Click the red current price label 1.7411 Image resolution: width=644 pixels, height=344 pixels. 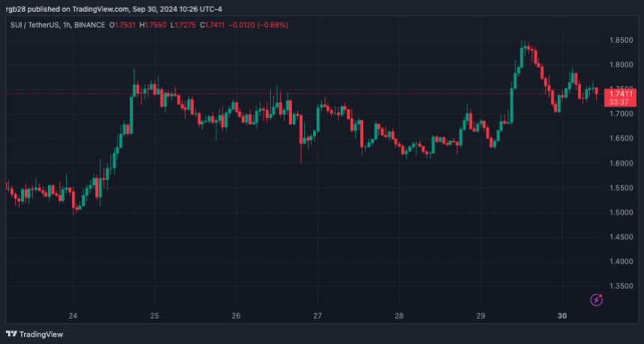[x=619, y=93]
